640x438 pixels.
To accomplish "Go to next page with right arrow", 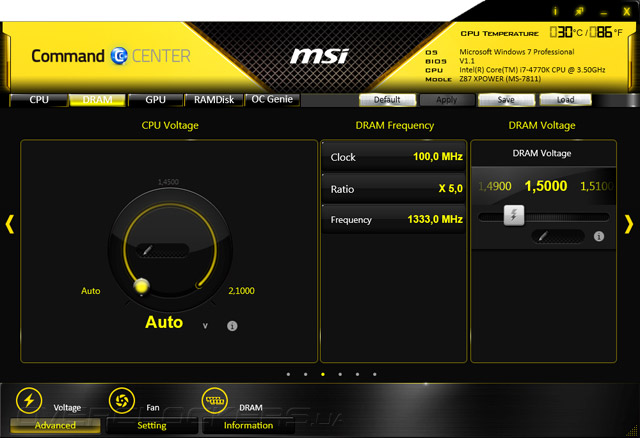I will (x=629, y=224).
